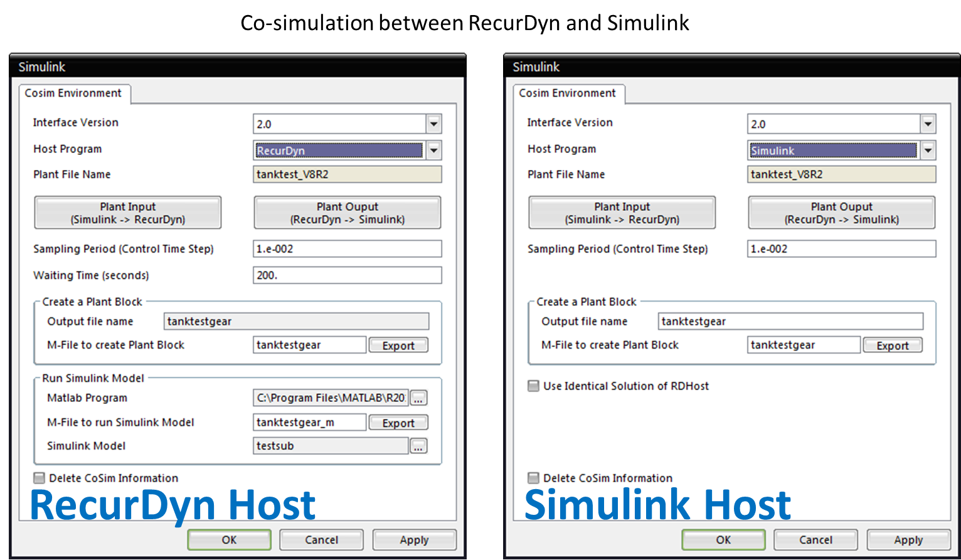Toggle Delete CoSim Information in RecurDyn Host dialog

coord(40,478)
